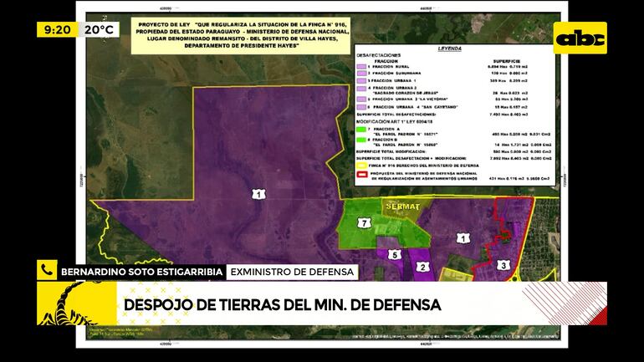Click the Despojo de Tierras headline
The image size is (644, 362).
[283, 304]
